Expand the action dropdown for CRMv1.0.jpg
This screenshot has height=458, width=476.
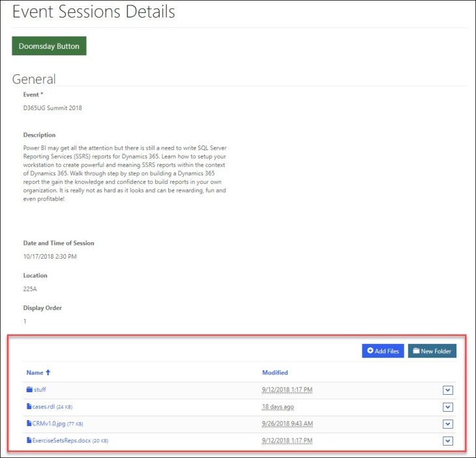click(448, 424)
